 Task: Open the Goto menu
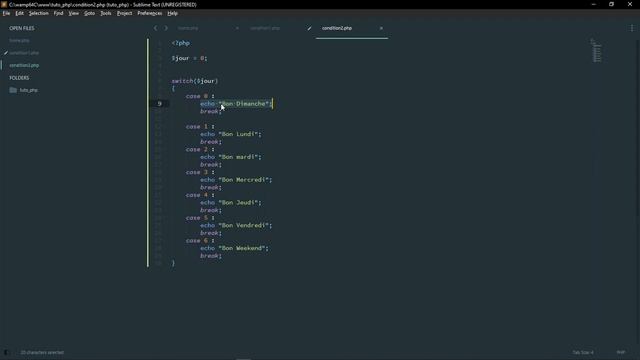click(x=89, y=13)
